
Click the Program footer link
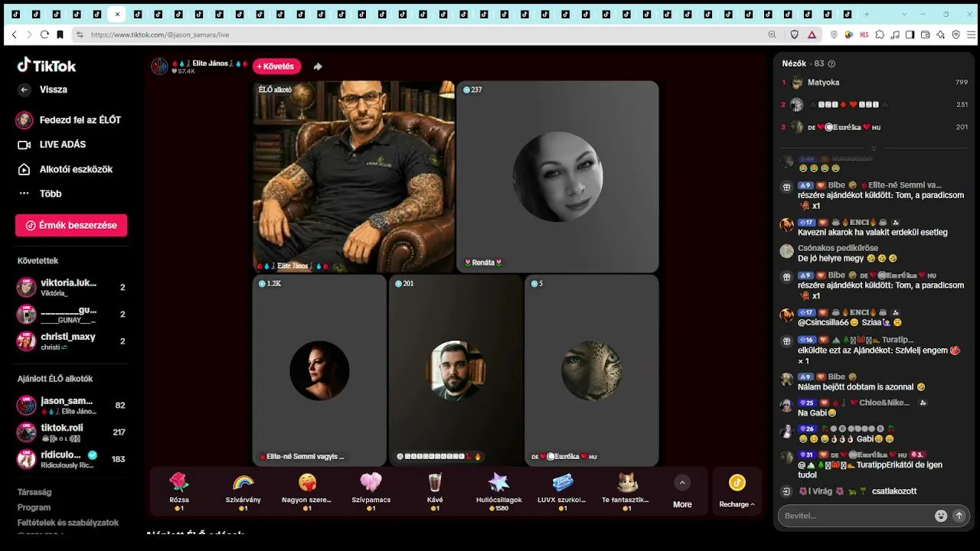(34, 507)
